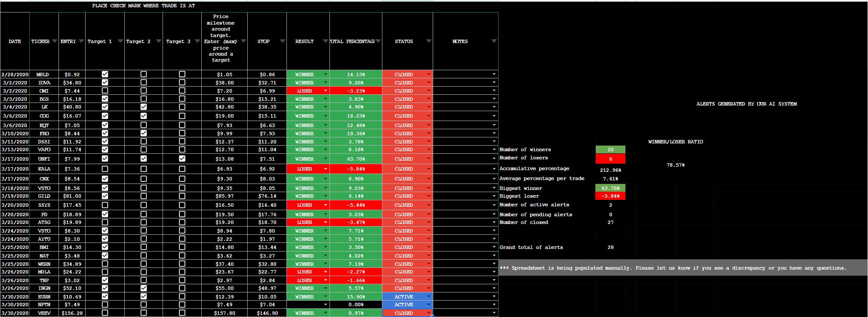Screen dimensions: 868x317
Task: Open the TICKER column filter icon
Action: pos(54,41)
